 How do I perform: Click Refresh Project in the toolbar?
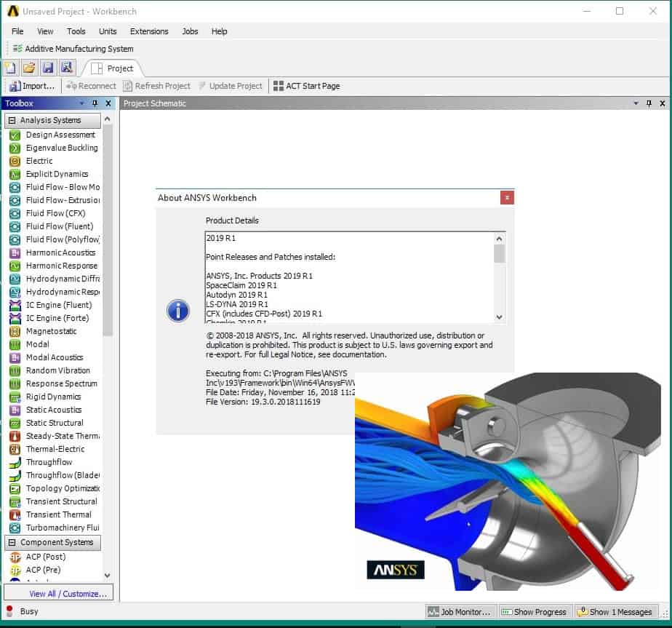[156, 86]
